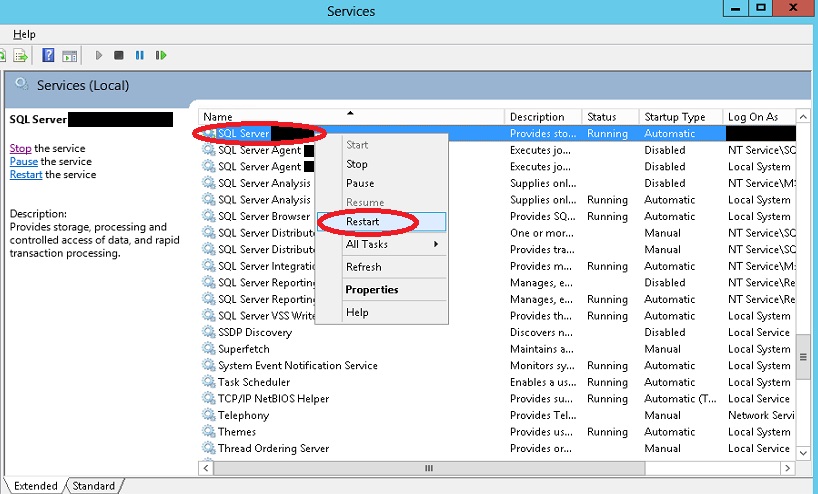Choose Restart in the context menu
Viewport: 818px width, 494px height.
pos(382,221)
